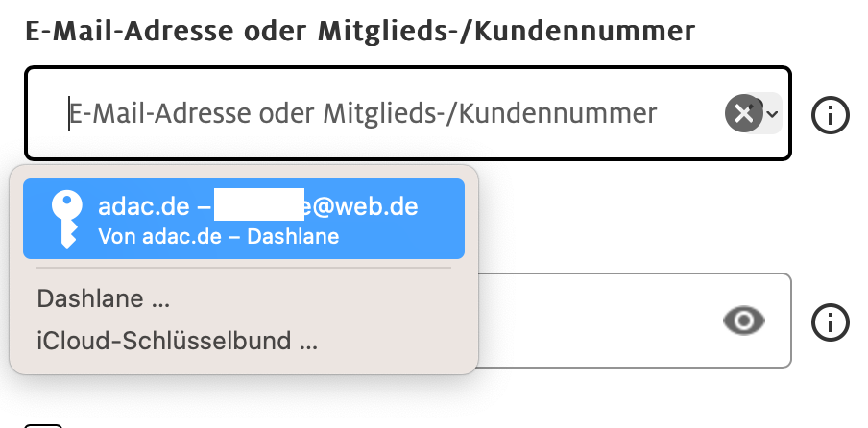Click "Von adac.de – Dashlane" subtitle
Image resolution: width=868 pixels, height=428 pixels.
click(x=218, y=236)
